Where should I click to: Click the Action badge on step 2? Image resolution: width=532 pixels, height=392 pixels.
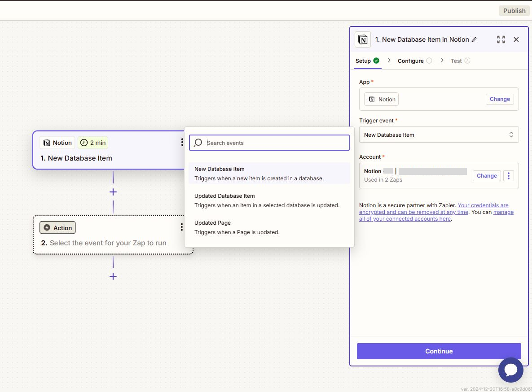point(57,227)
